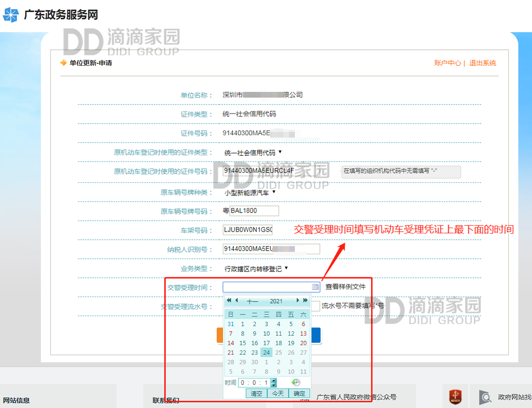This screenshot has width=532, height=408.
Task: Choose date 13 in the calendar
Action: tap(303, 334)
